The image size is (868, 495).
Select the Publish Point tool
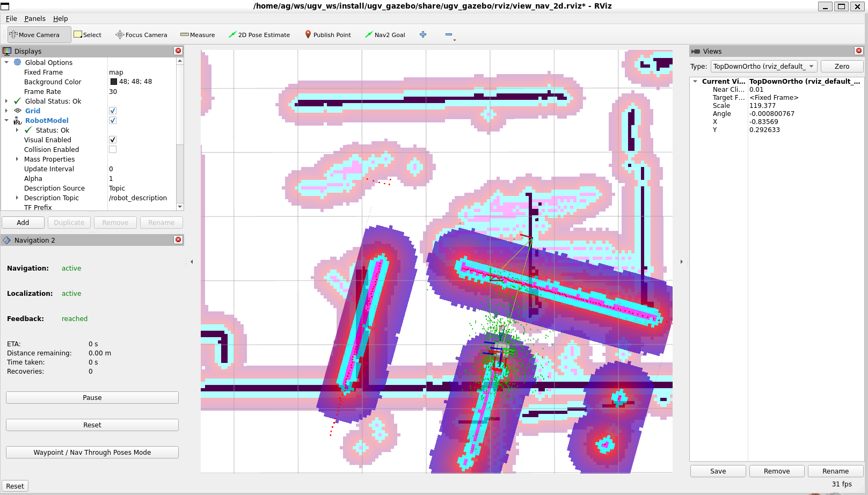(x=327, y=35)
